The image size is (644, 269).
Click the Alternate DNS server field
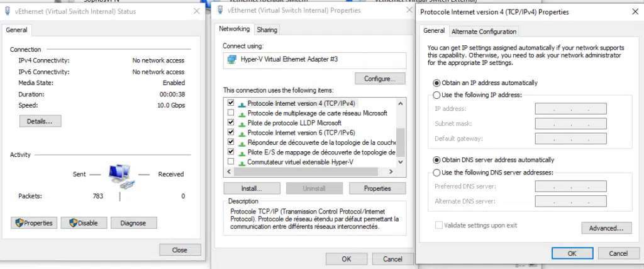(571, 202)
